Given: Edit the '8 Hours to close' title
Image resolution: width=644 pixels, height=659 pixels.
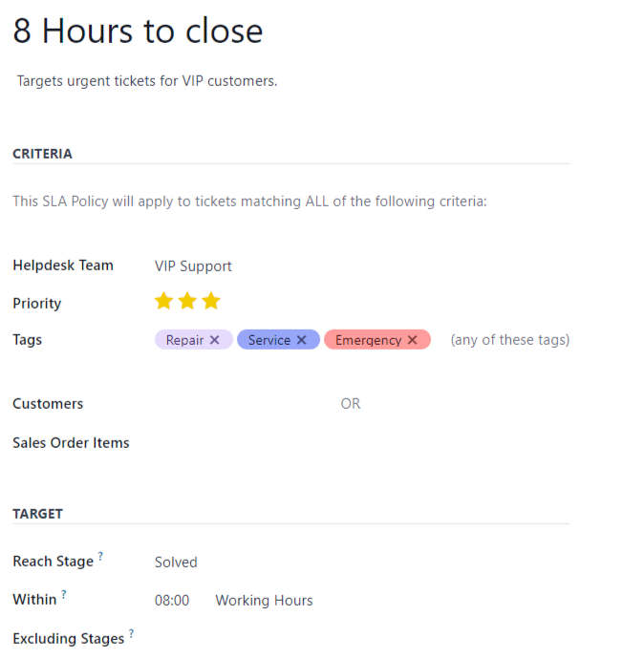Looking at the screenshot, I should coord(138,32).
